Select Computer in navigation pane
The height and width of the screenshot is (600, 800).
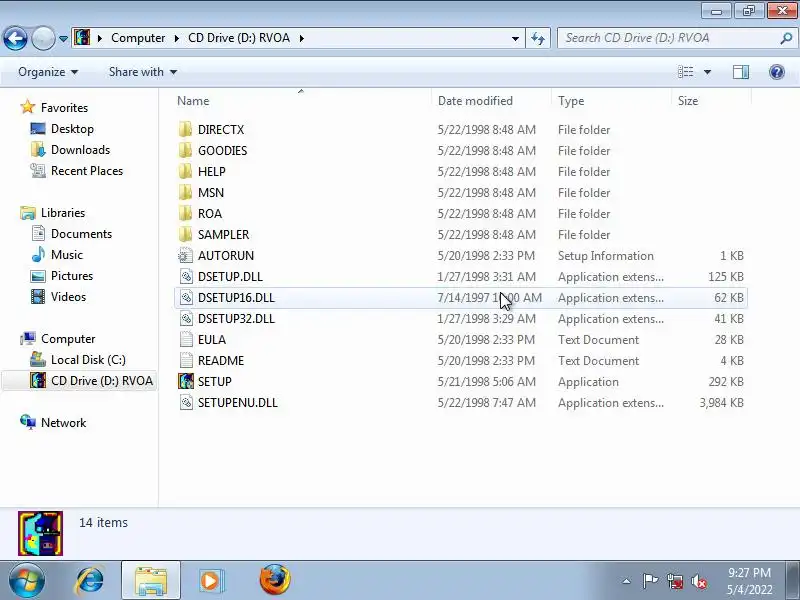tap(68, 338)
